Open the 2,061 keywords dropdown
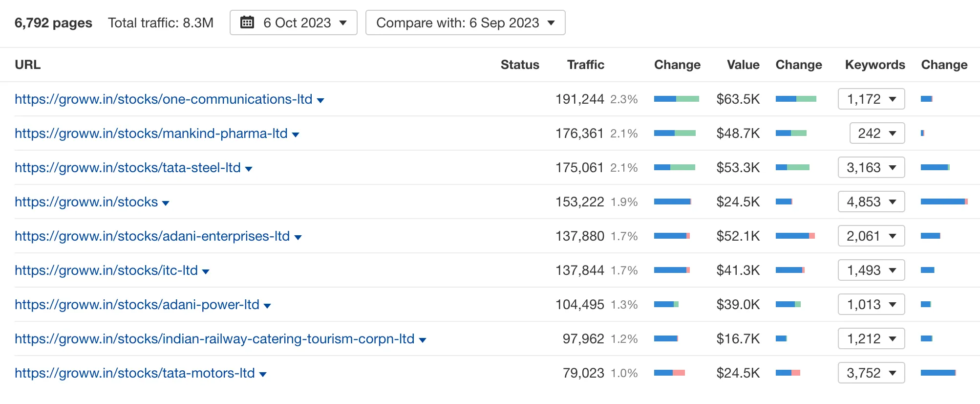Viewport: 980px width, 404px height. (872, 236)
